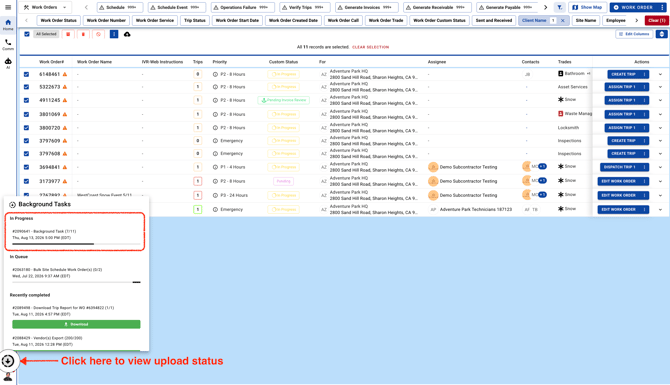Viewport: 670px width, 385px height.
Task: Click CREATE TRIP for work order 6148461
Action: tap(623, 74)
